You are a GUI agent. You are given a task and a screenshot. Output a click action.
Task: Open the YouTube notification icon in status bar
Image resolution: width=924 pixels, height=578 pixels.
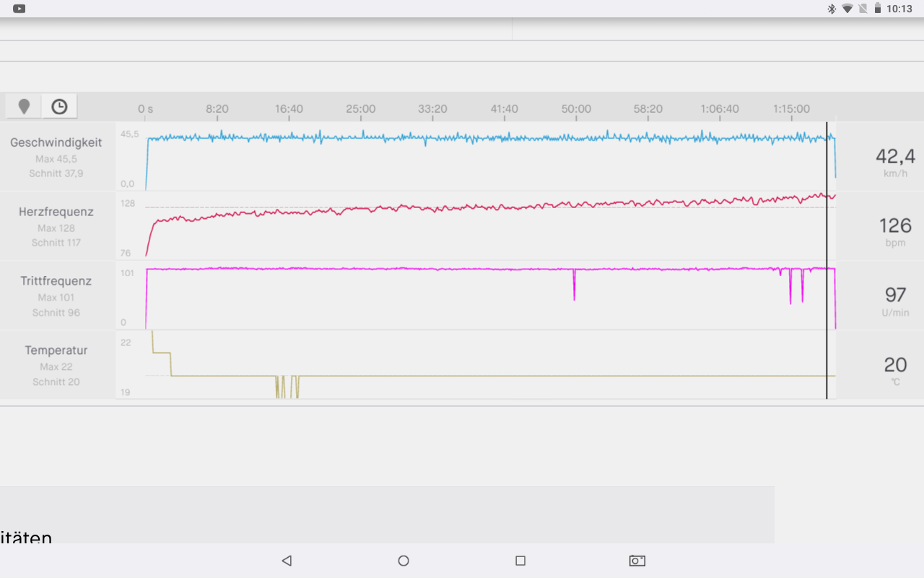point(19,9)
